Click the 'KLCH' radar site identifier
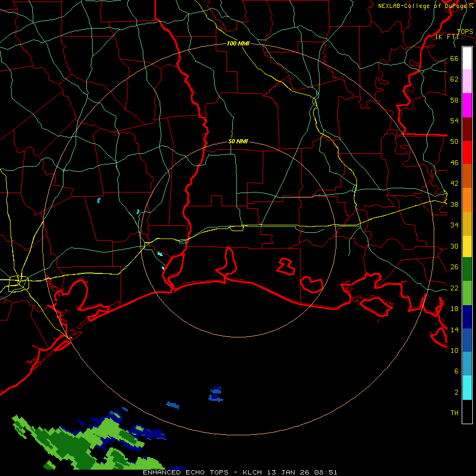This screenshot has height=476, width=476. 252,472
